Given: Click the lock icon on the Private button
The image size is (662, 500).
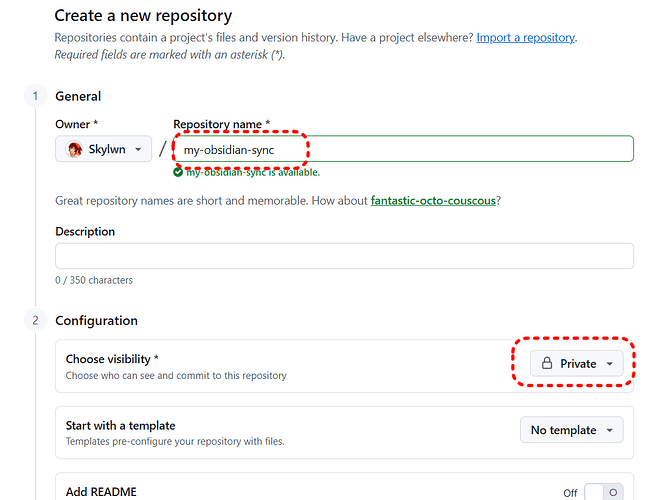Looking at the screenshot, I should pos(546,364).
